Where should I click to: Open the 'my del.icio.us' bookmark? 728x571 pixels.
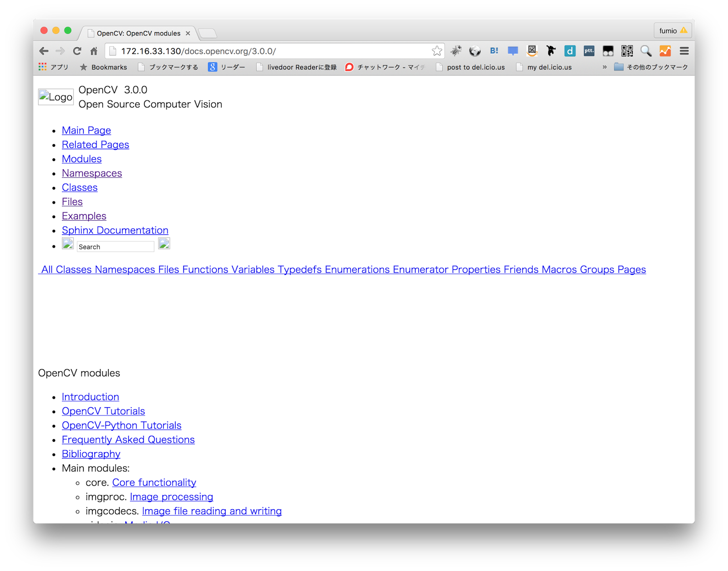click(x=544, y=67)
